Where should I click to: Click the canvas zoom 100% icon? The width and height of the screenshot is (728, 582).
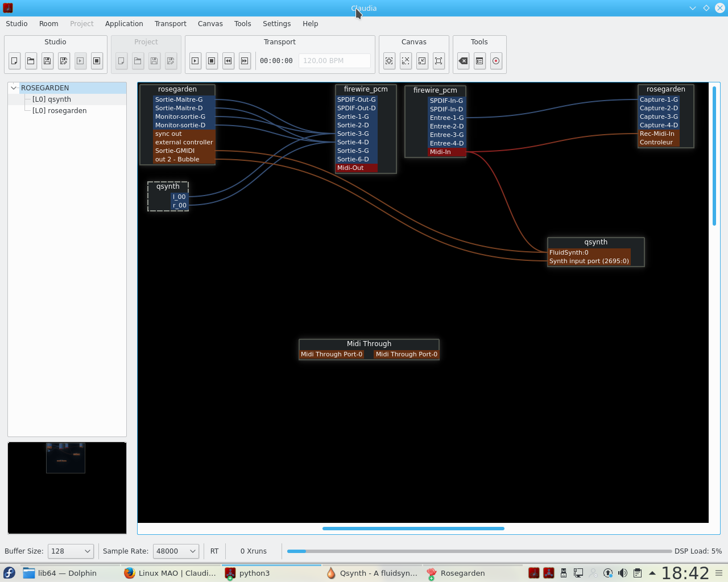click(439, 61)
